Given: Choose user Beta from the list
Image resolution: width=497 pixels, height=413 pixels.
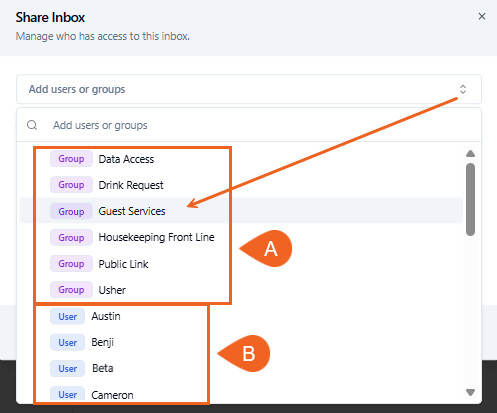Looking at the screenshot, I should 242,368.
